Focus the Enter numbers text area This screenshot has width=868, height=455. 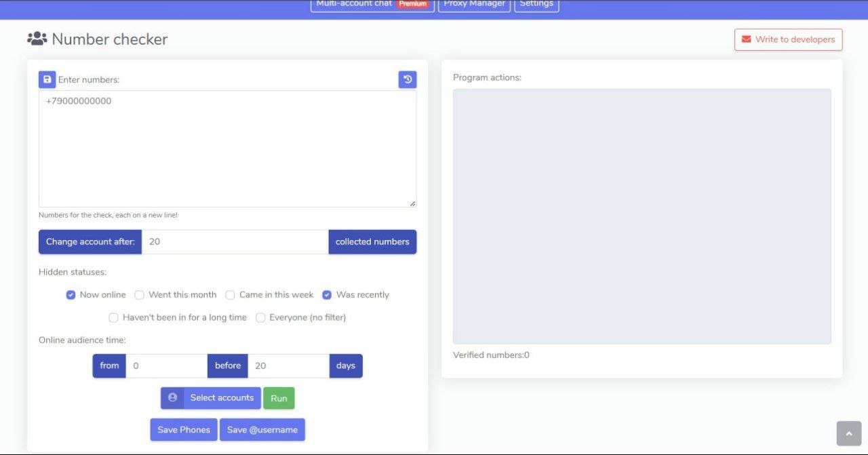227,149
